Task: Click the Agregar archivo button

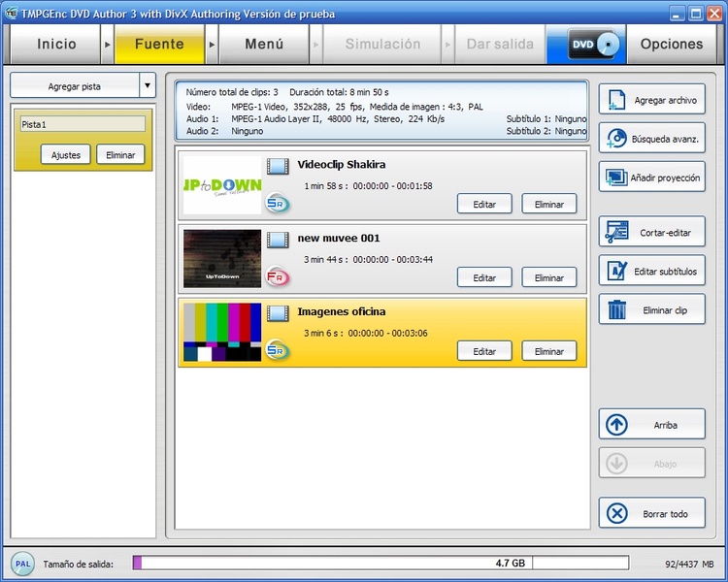Action: (652, 99)
